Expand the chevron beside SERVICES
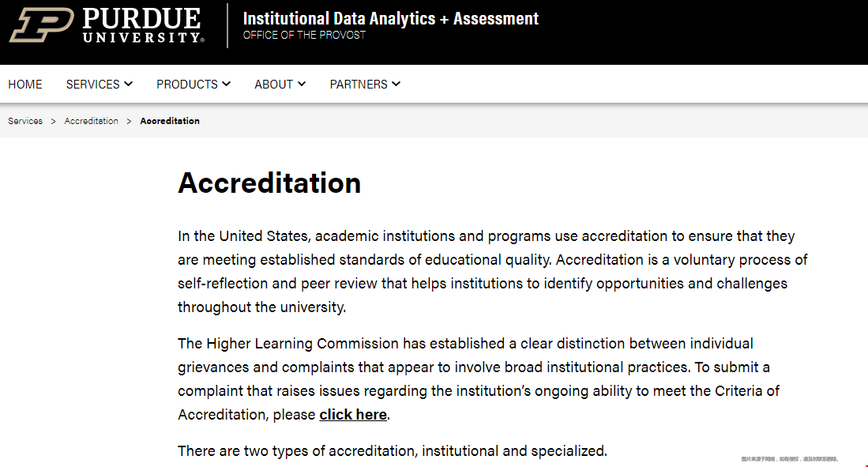This screenshot has height=467, width=868. click(129, 85)
